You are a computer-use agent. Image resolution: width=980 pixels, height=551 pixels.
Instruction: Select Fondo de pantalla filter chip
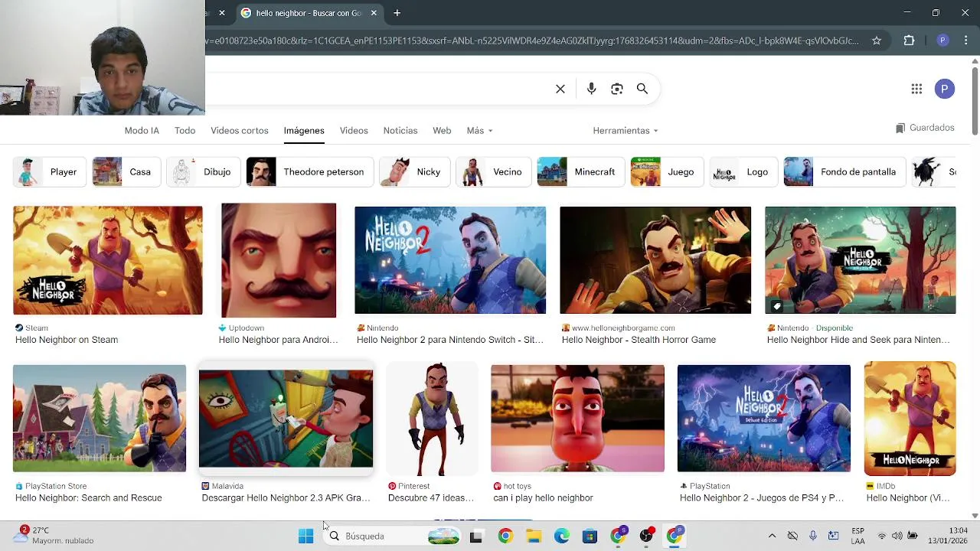[x=844, y=172]
